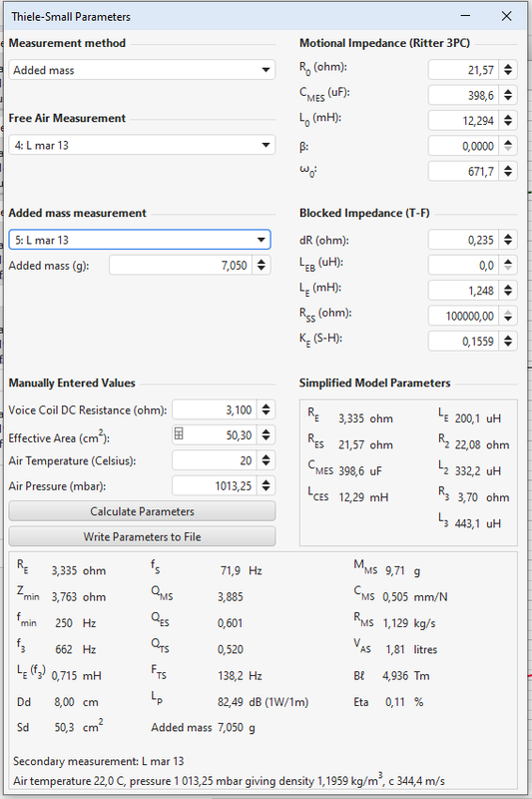The width and height of the screenshot is (532, 799).
Task: Adjust the Added mass (g) stepper arrows
Action: pos(262,265)
